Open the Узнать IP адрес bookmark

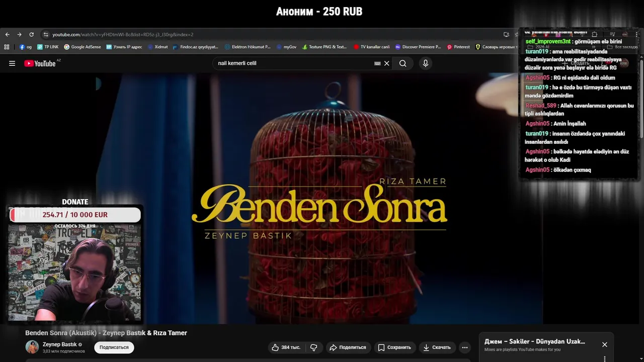click(x=124, y=47)
